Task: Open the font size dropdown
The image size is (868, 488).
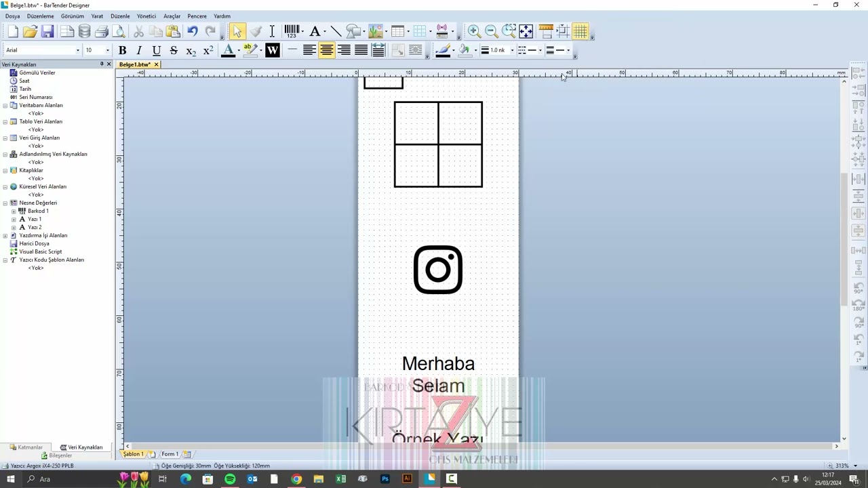Action: click(x=107, y=50)
